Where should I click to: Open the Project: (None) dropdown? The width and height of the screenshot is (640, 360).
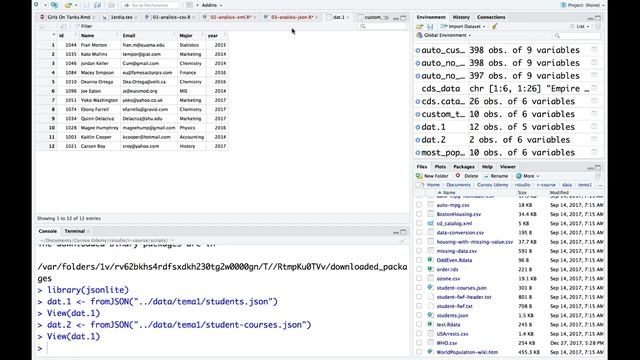tap(583, 5)
